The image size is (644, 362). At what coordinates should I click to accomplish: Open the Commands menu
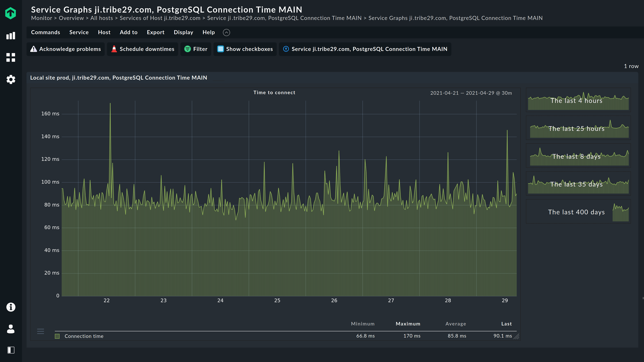click(x=46, y=32)
